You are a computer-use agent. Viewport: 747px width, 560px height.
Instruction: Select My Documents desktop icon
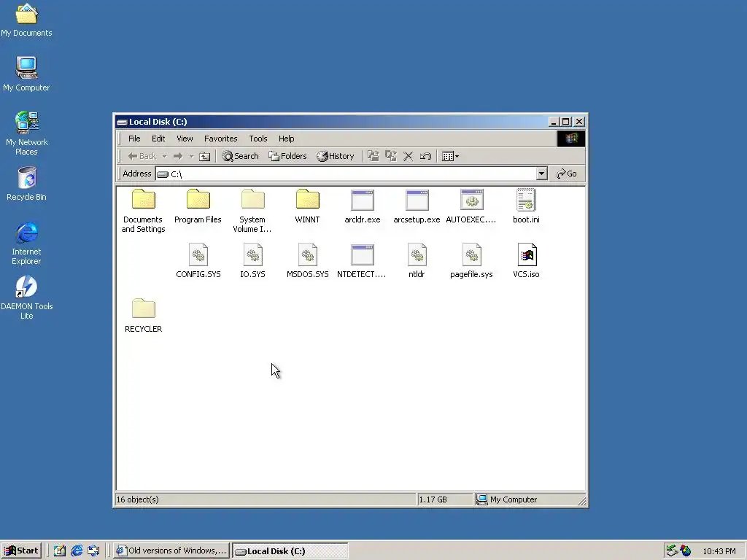click(x=27, y=20)
